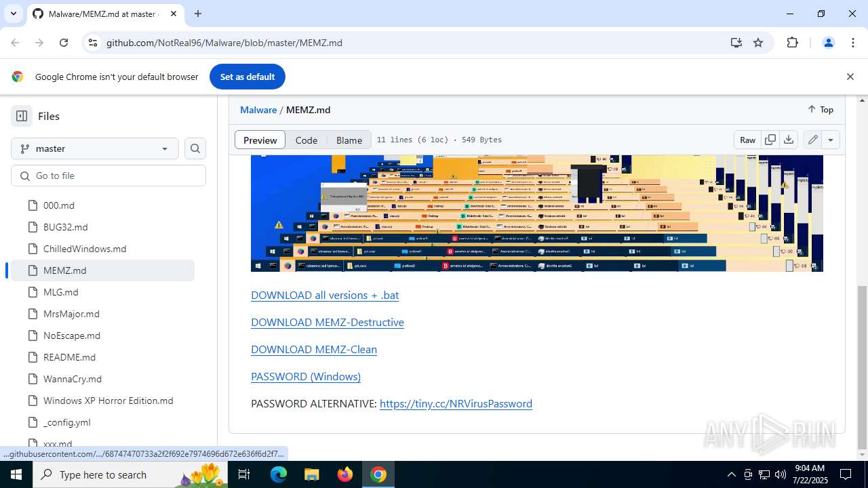Open Windows Start menu

click(x=16, y=474)
